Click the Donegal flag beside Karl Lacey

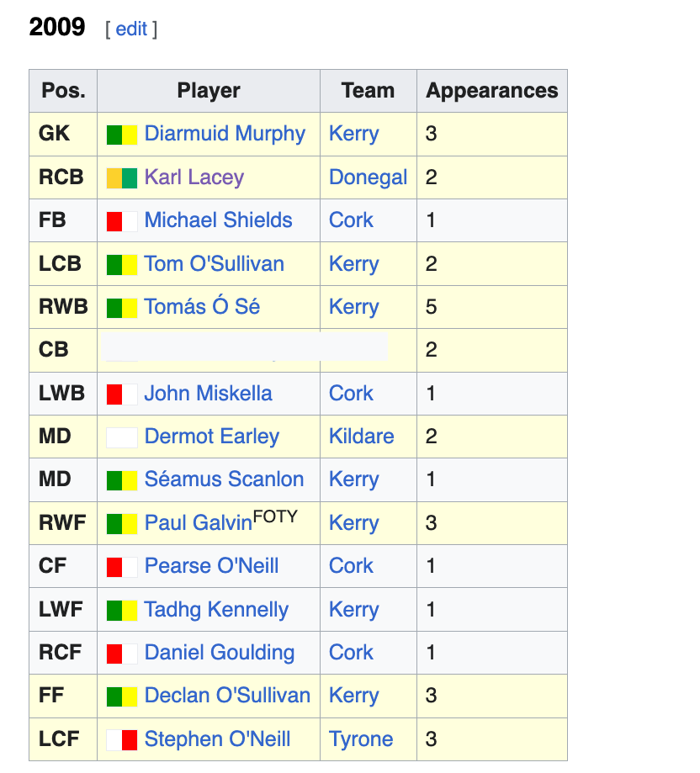[122, 178]
